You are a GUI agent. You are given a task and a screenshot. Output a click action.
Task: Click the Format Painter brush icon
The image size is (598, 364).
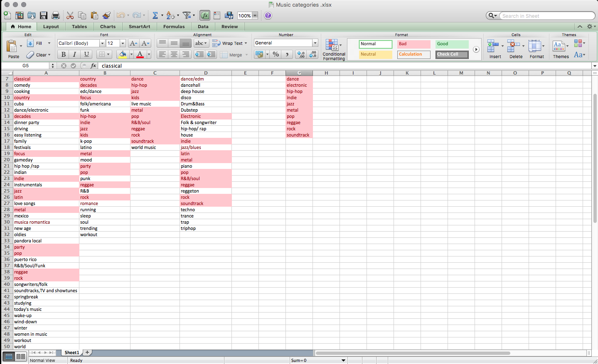[x=106, y=15]
